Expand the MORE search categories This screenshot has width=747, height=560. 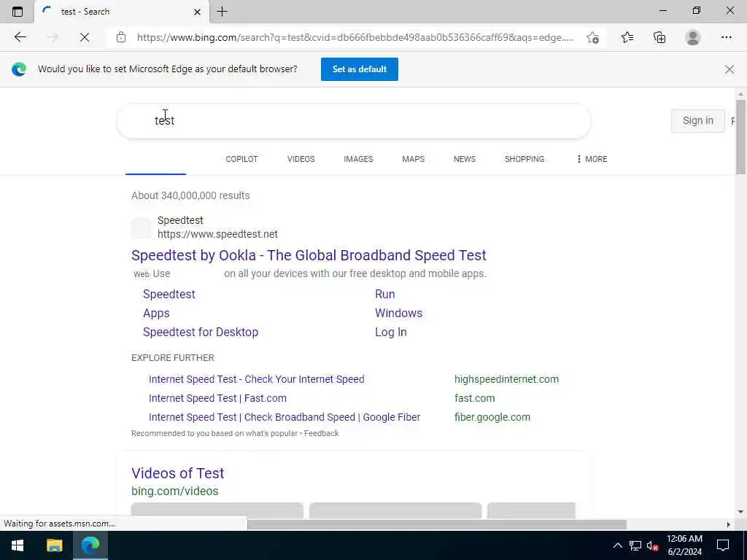pyautogui.click(x=592, y=159)
